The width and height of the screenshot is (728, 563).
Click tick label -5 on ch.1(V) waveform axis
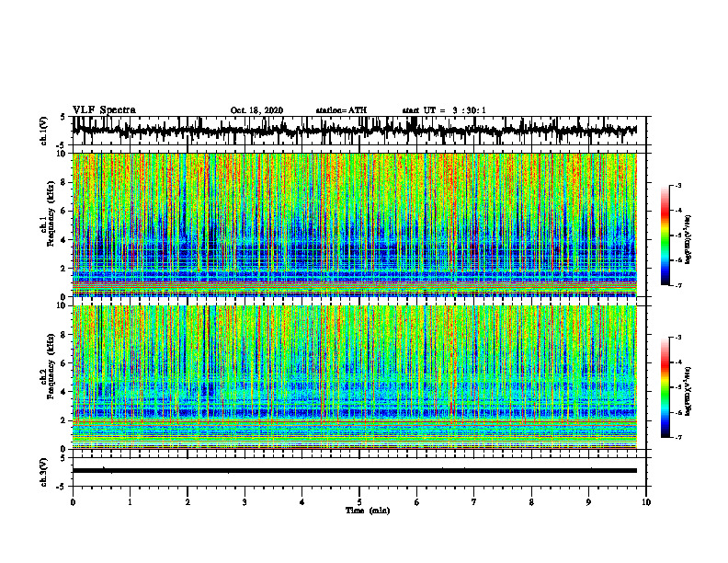[x=61, y=144]
